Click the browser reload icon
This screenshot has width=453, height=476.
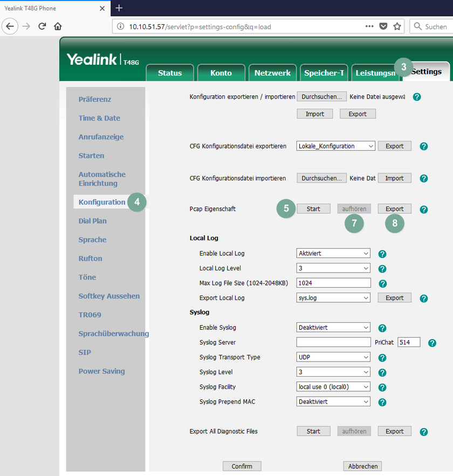coord(42,26)
